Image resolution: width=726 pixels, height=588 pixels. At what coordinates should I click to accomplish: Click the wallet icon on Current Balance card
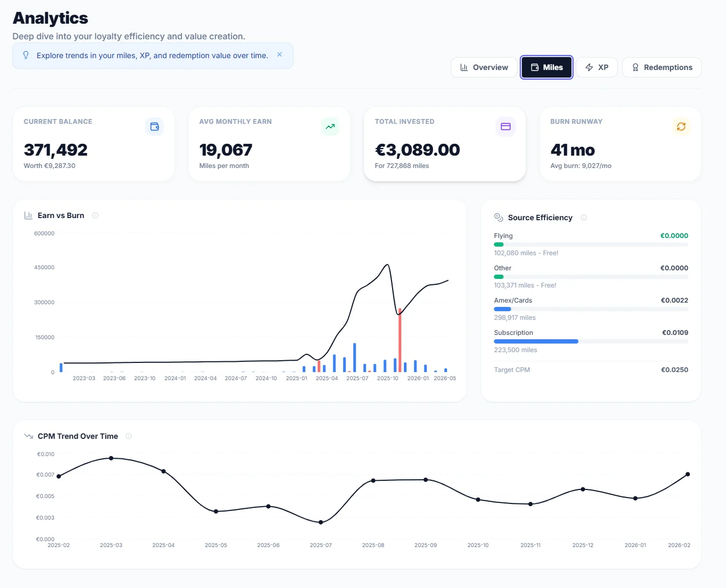[155, 127]
